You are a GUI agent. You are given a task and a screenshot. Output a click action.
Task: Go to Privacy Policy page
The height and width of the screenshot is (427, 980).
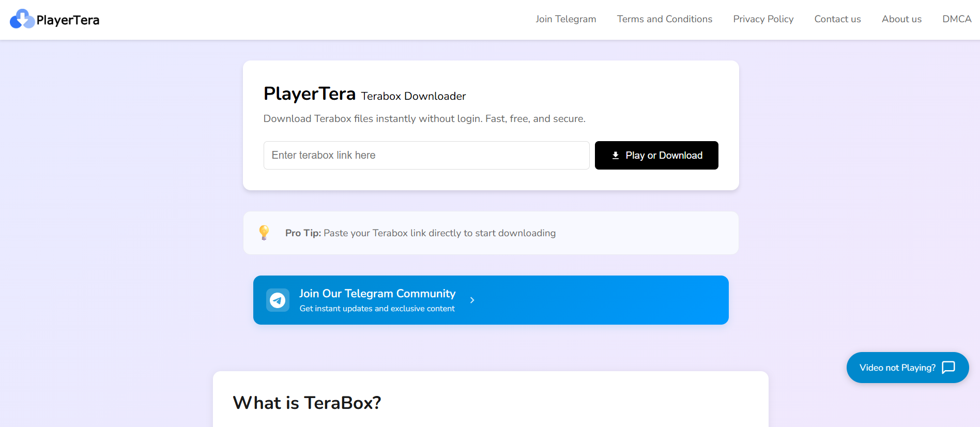point(763,19)
